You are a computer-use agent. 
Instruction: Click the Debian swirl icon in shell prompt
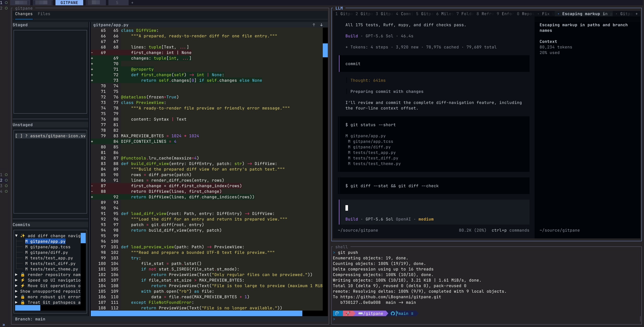point(337,313)
